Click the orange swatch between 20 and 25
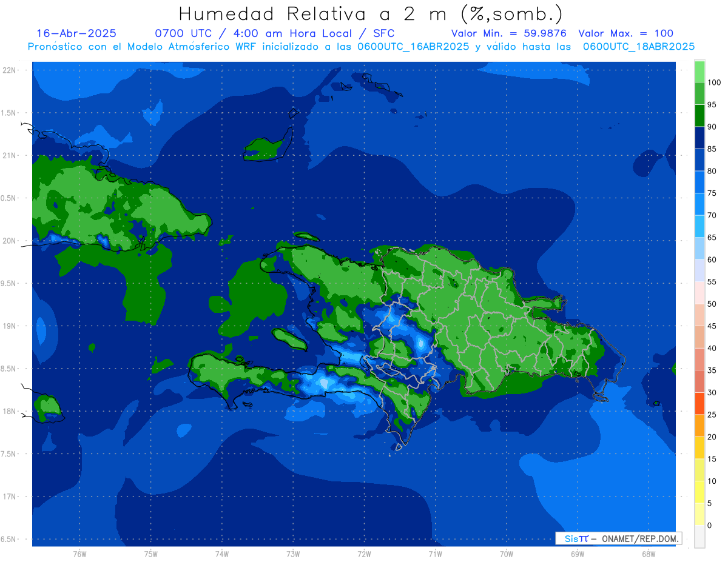The image size is (728, 562). point(699,426)
